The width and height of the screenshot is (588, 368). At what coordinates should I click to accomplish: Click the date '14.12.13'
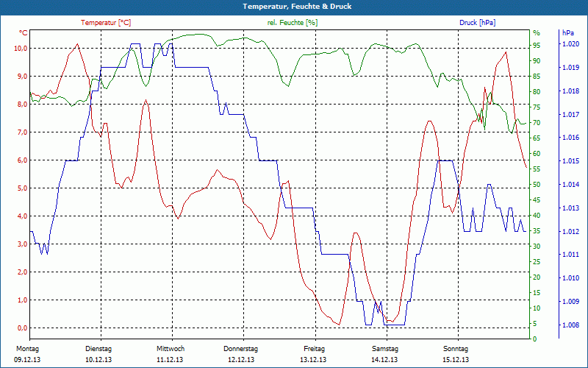384,360
